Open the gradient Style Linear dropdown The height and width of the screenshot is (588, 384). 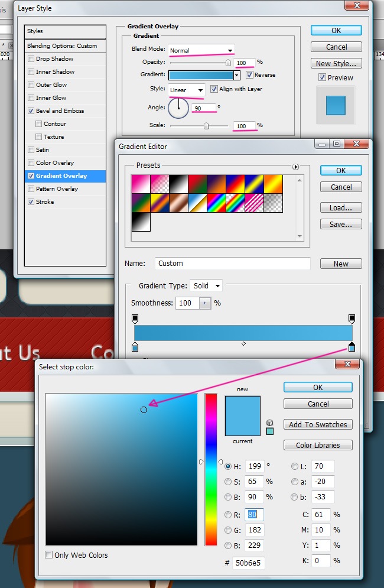coord(187,90)
